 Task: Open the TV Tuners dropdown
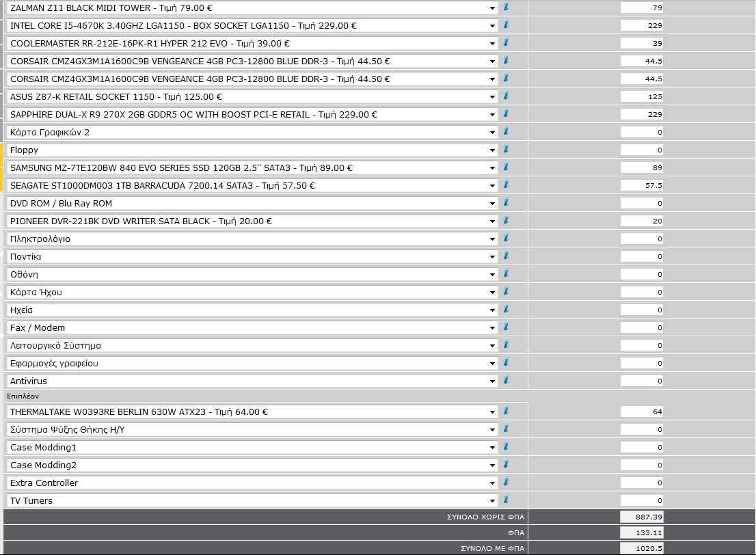pos(252,501)
